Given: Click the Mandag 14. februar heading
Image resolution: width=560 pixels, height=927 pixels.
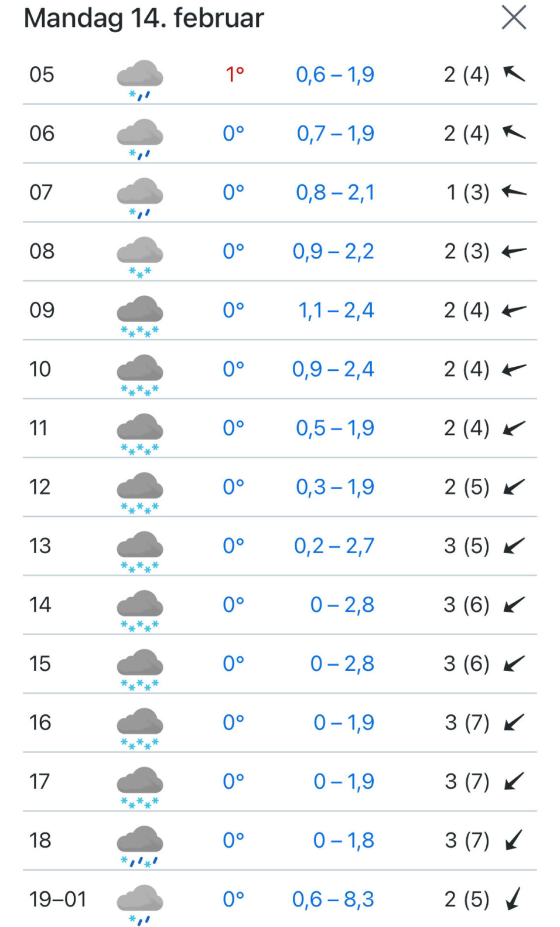Looking at the screenshot, I should [144, 18].
